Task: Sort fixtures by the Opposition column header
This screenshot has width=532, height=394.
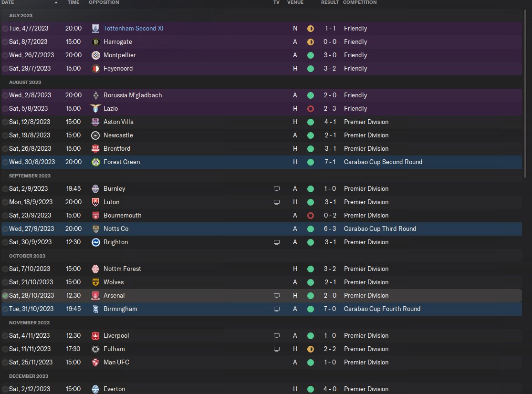Action: click(x=103, y=2)
